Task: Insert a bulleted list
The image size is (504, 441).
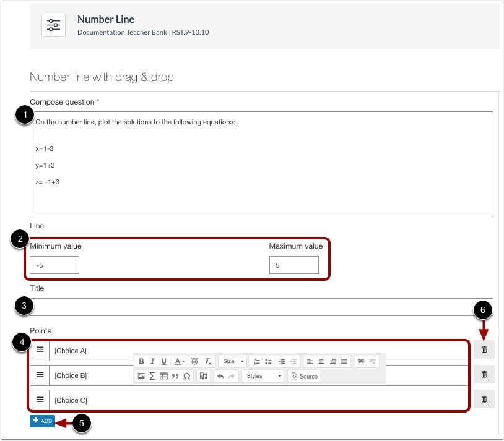Action: [x=268, y=361]
